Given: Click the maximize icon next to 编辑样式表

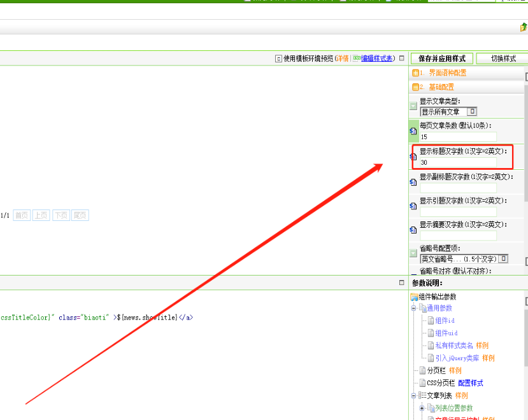Looking at the screenshot, I should point(401,59).
